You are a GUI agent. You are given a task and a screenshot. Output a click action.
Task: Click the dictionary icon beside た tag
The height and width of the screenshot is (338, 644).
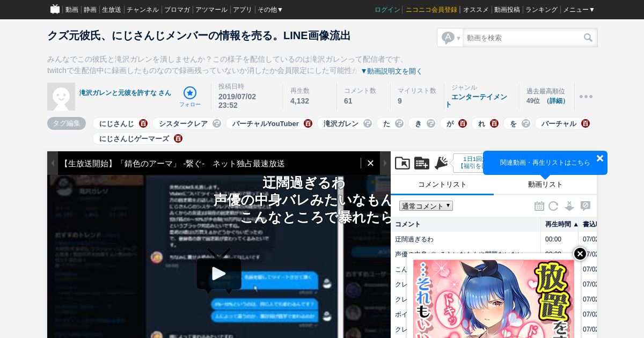tap(399, 123)
